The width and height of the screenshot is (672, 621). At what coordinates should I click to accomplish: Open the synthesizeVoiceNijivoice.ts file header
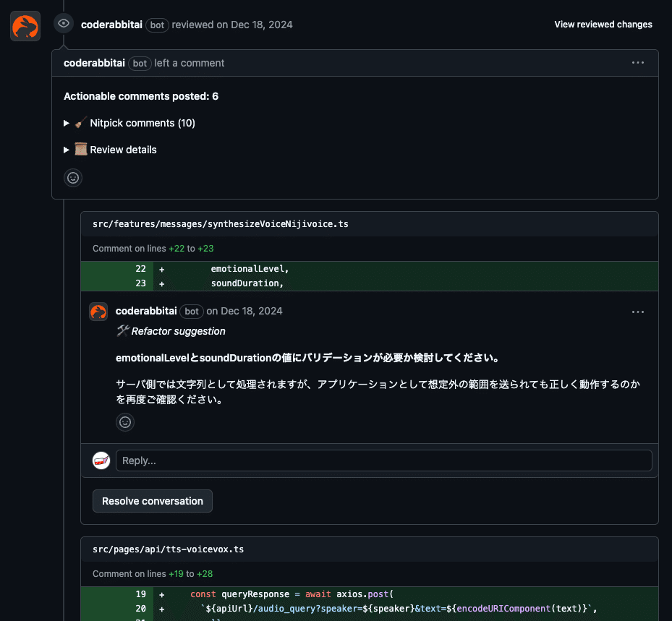coord(220,223)
